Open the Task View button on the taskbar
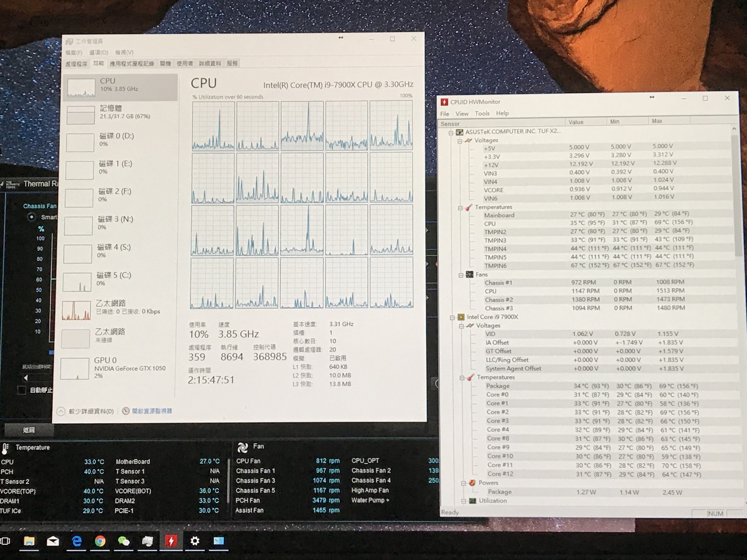Viewport: 747px width, 560px height. 5,541
